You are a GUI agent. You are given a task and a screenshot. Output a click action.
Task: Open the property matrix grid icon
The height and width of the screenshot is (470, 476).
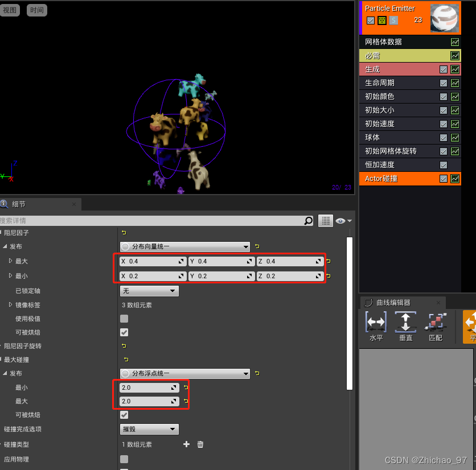click(x=326, y=221)
